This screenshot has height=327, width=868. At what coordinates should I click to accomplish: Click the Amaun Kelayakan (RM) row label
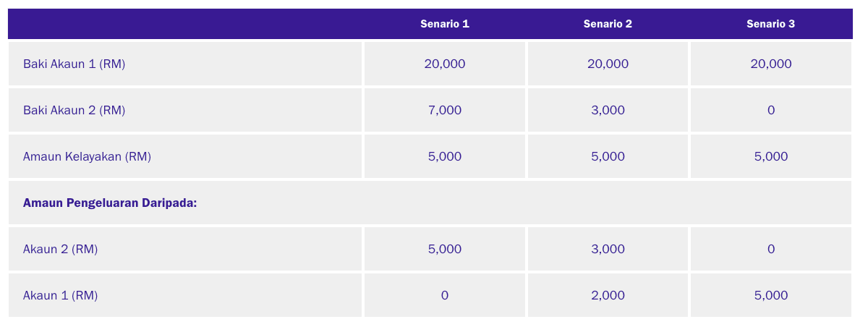point(87,156)
